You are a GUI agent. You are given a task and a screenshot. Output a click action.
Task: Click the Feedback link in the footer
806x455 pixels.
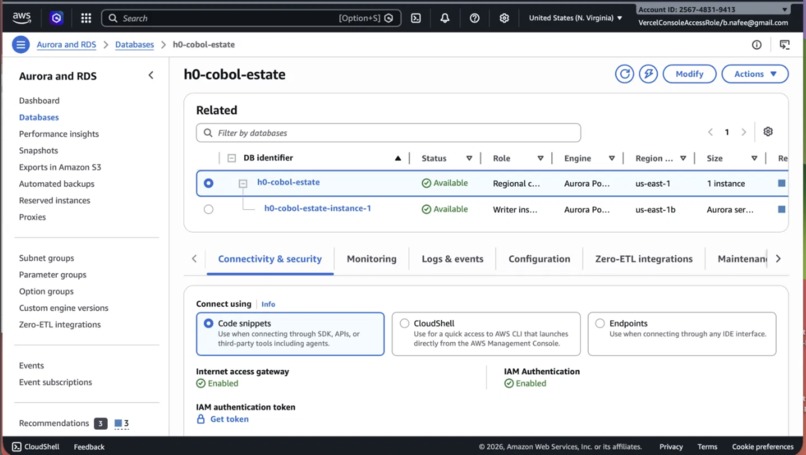click(x=89, y=447)
